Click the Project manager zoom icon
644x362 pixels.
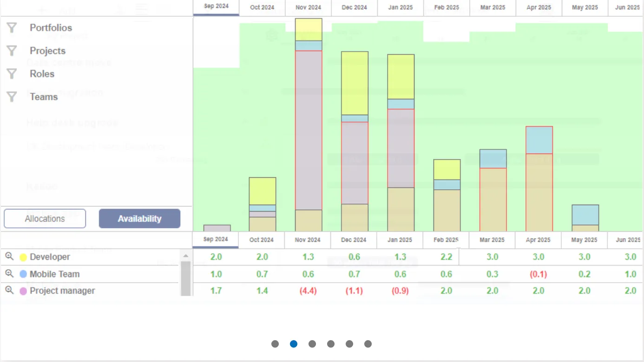pos(9,290)
